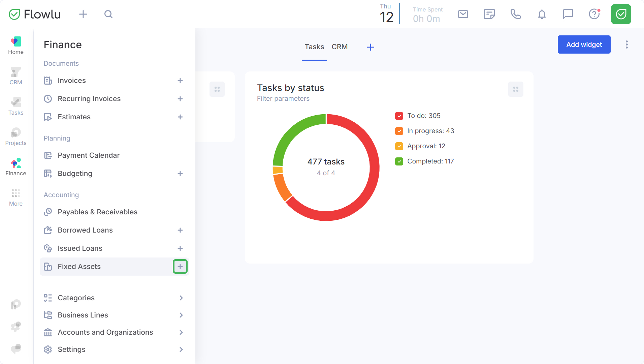The height and width of the screenshot is (364, 644).
Task: Open notifications bell
Action: click(542, 14)
